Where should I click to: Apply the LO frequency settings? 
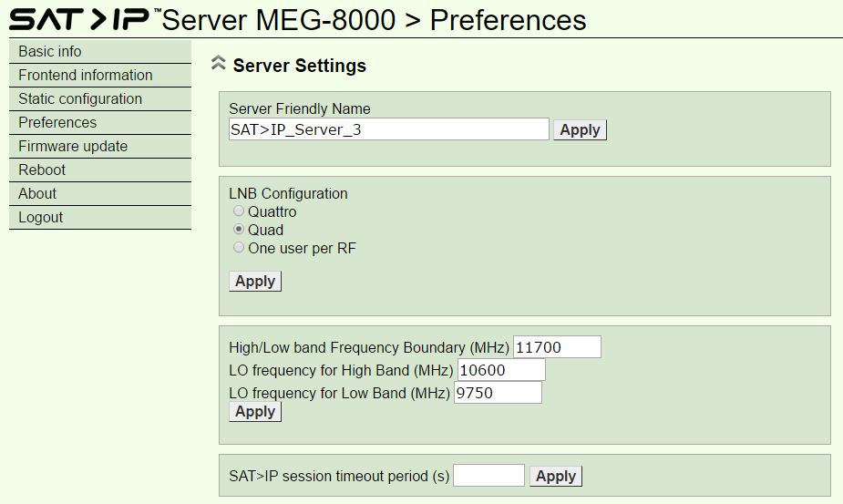pyautogui.click(x=255, y=411)
